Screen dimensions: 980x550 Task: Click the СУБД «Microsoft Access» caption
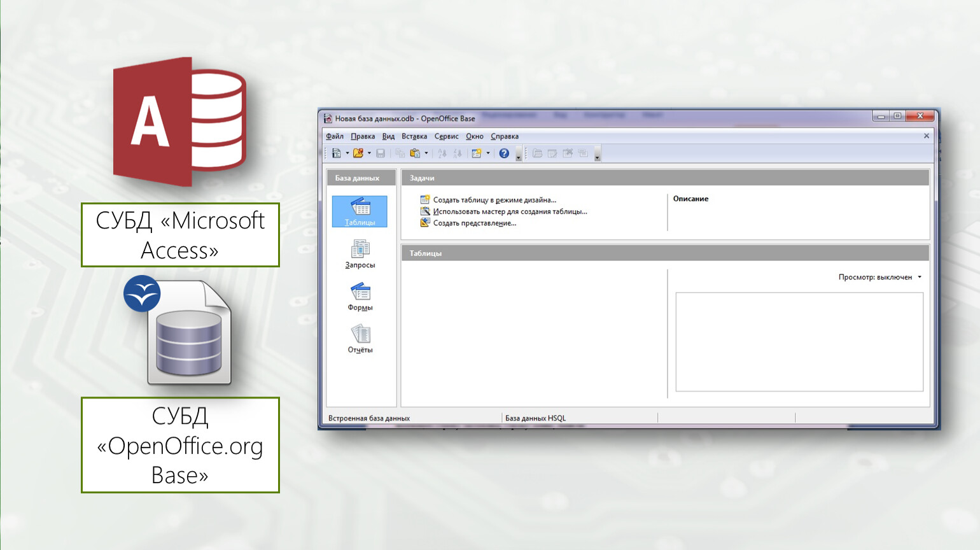coord(180,235)
